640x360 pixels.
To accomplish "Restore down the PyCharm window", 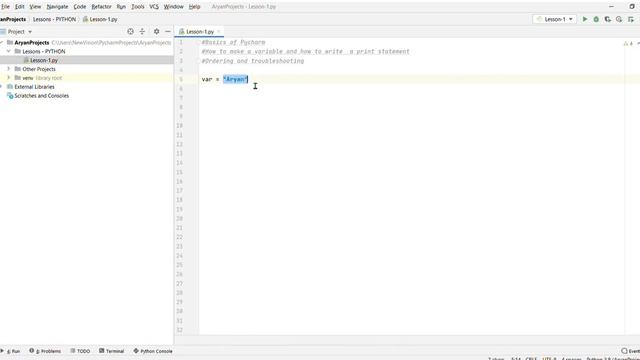I will coord(632,7).
